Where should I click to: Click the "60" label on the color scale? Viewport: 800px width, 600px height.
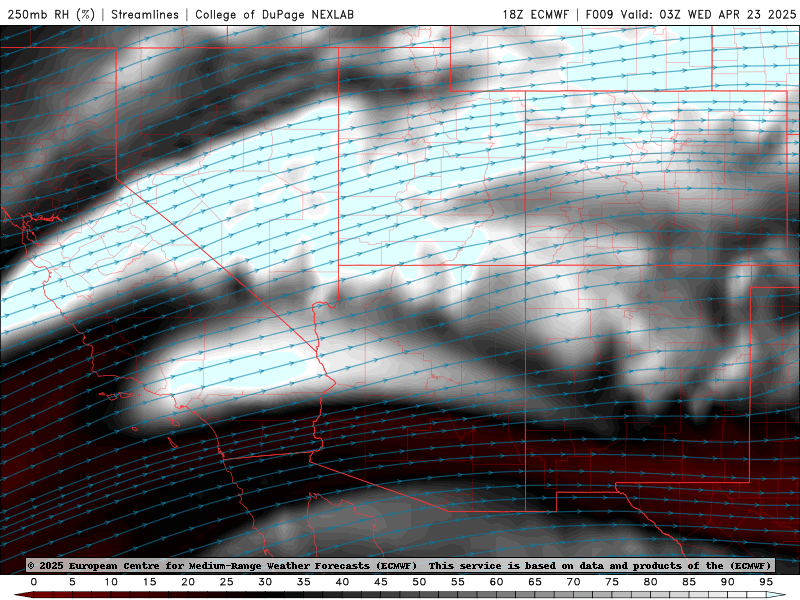point(496,582)
